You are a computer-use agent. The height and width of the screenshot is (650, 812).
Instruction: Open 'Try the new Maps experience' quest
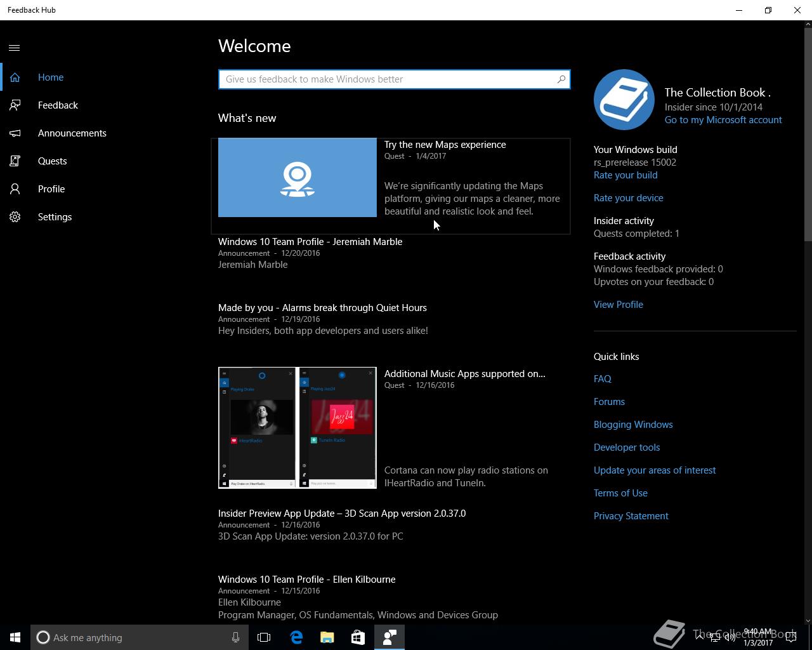pyautogui.click(x=445, y=145)
